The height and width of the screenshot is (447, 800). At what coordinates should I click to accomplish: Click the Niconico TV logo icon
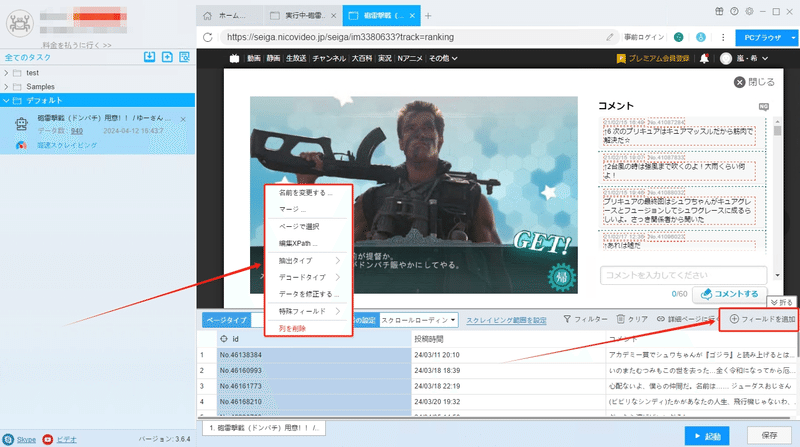234,59
